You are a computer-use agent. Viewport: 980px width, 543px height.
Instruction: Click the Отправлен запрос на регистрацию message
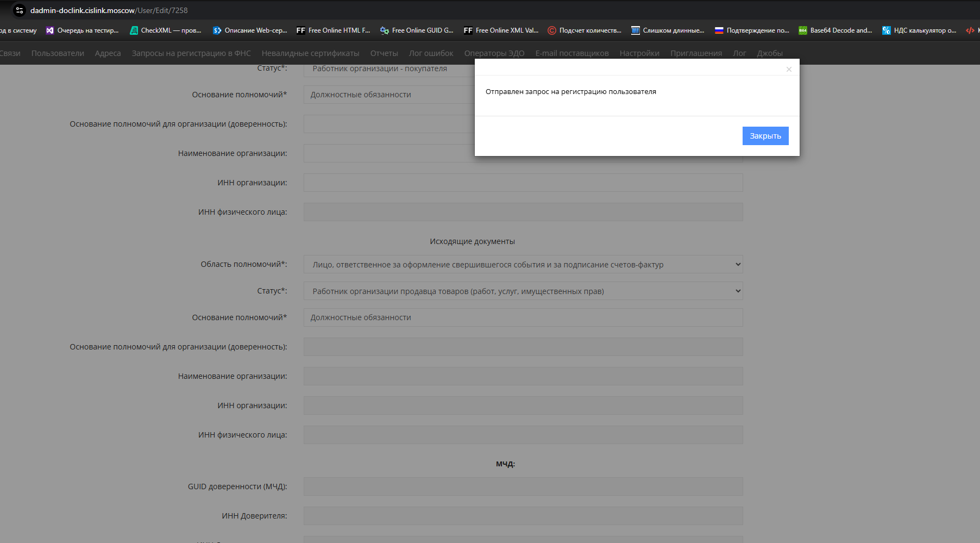coord(571,92)
